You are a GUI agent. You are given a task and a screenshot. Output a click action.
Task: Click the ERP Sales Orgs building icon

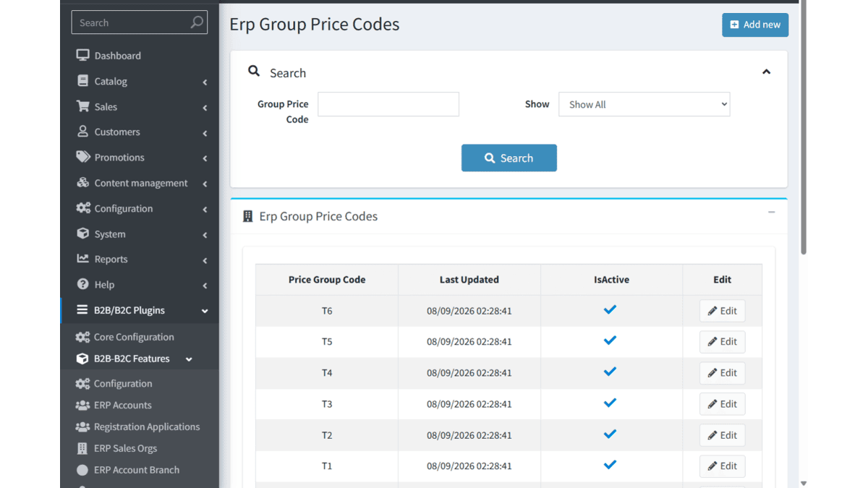[x=82, y=448]
